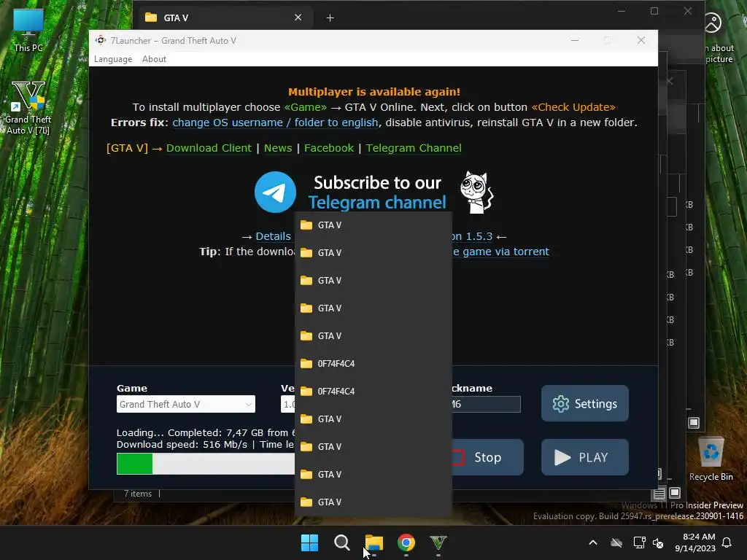Viewport: 747px width, 560px height.
Task: Open taskbar Search
Action: pos(341,542)
